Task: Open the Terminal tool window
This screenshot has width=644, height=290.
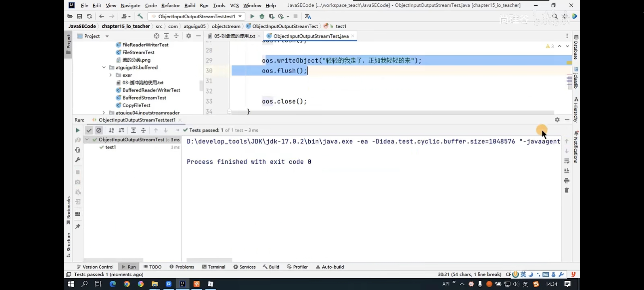Action: click(214, 267)
